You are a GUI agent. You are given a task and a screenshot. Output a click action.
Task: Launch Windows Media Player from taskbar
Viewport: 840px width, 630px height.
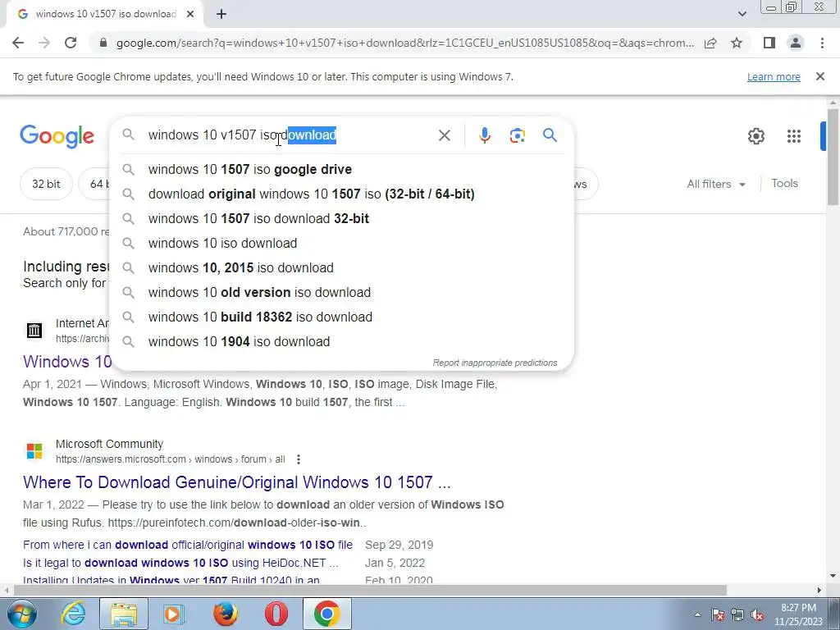173,614
